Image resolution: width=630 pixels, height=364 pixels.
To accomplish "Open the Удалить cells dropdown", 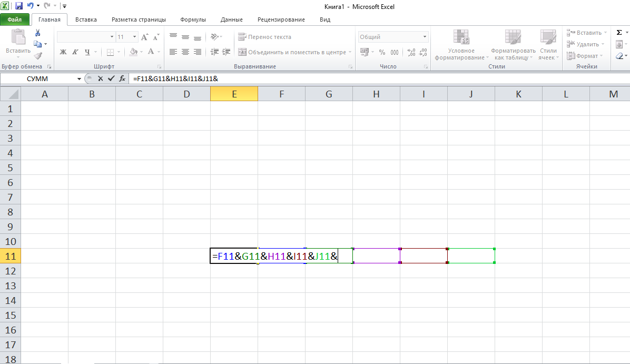I will point(585,44).
